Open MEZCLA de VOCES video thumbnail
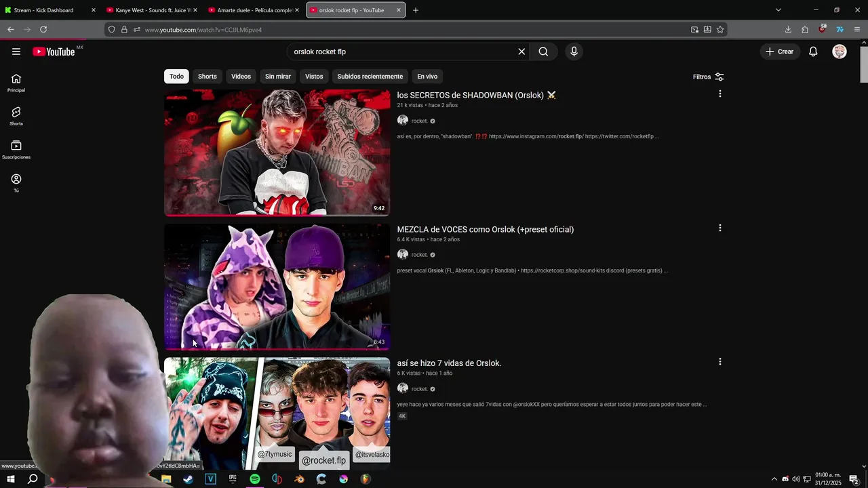 [x=277, y=287]
